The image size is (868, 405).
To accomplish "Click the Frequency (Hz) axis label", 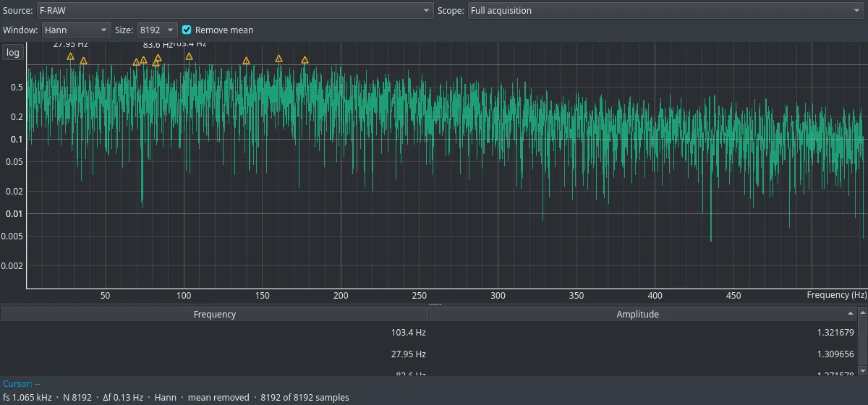I will [837, 295].
